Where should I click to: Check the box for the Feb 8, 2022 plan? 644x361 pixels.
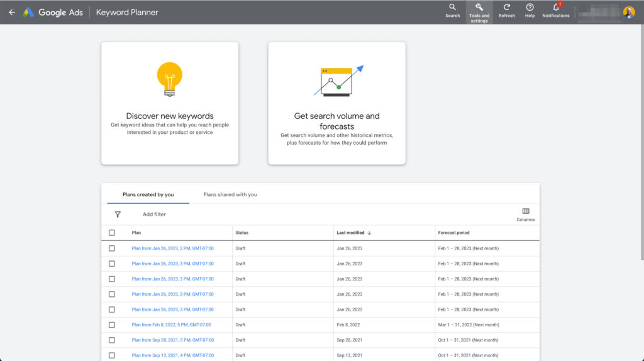112,325
